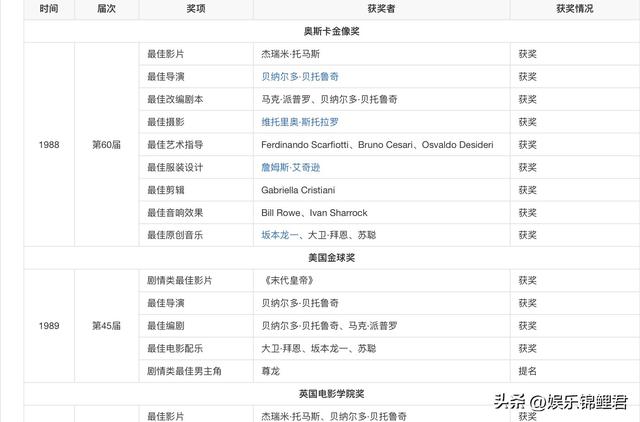This screenshot has height=422, width=640.
Task: Open the 詹姆斯·艾奇逊 link
Action: point(291,167)
